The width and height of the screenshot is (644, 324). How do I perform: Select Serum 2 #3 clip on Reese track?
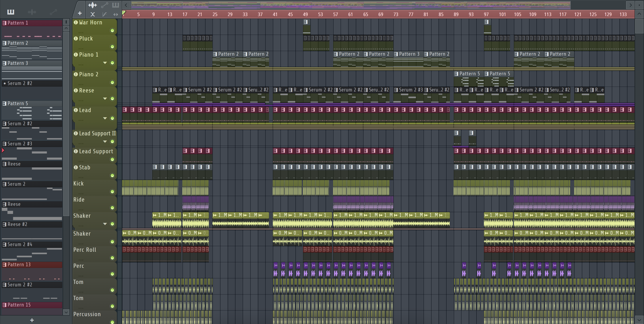coord(408,95)
